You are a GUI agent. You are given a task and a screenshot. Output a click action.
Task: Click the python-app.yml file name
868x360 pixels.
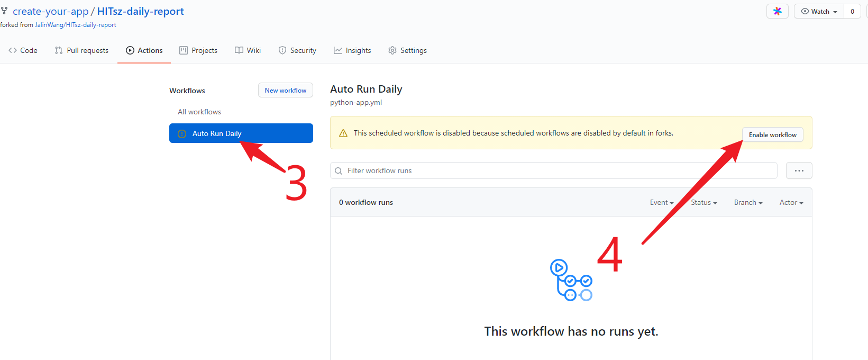click(356, 102)
